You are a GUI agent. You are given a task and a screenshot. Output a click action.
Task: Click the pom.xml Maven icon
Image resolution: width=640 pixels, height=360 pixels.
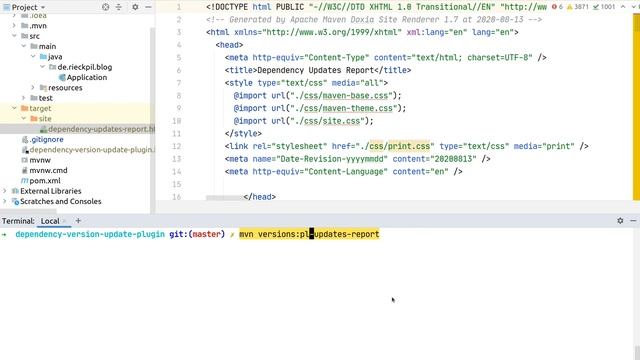[24, 180]
